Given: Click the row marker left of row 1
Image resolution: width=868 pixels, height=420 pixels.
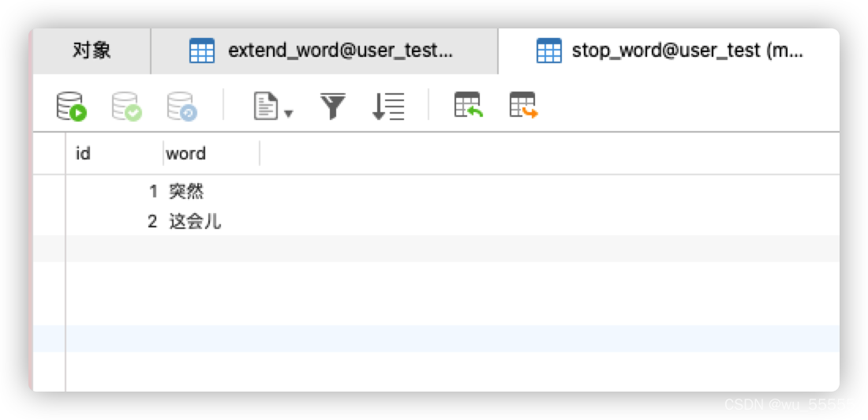Looking at the screenshot, I should (49, 191).
